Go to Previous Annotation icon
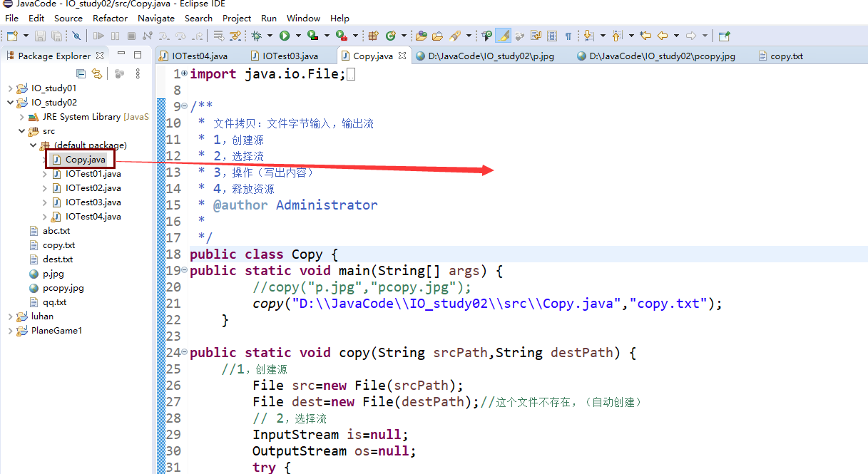868x474 pixels. 617,36
